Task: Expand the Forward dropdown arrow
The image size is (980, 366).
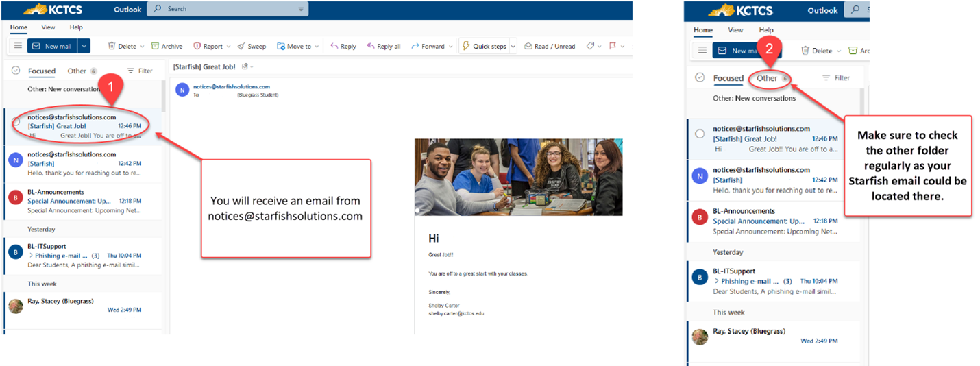Action: (450, 47)
